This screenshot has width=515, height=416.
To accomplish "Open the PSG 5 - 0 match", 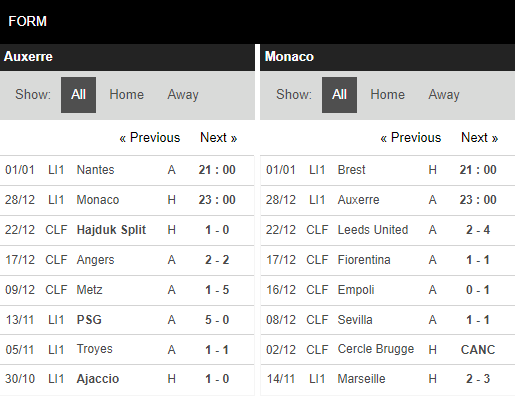I will (127, 320).
